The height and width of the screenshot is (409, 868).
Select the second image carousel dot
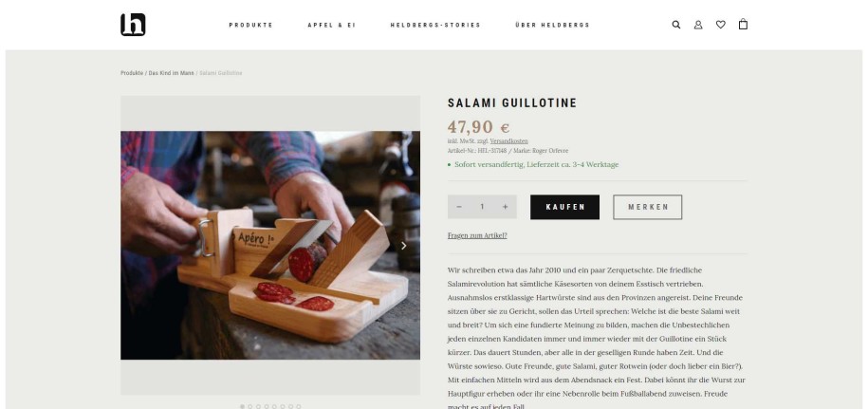[x=250, y=406]
